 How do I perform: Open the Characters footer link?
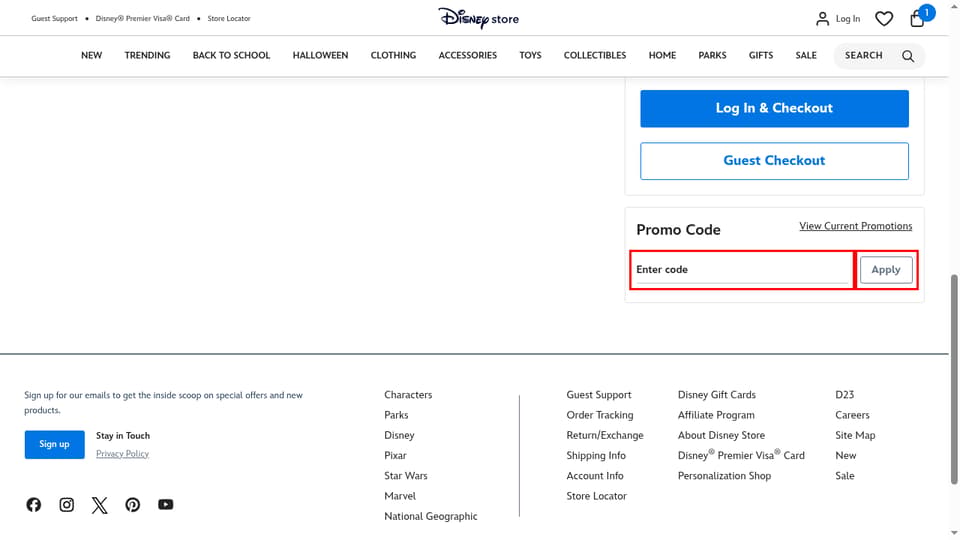[x=408, y=395]
